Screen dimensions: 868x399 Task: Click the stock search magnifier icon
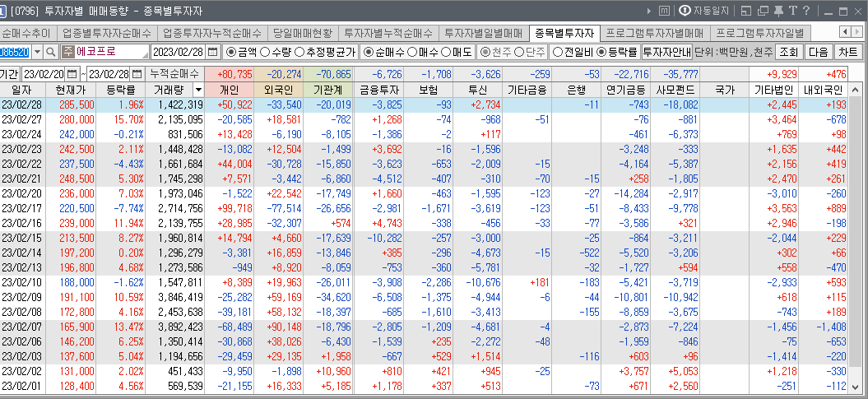(x=49, y=52)
